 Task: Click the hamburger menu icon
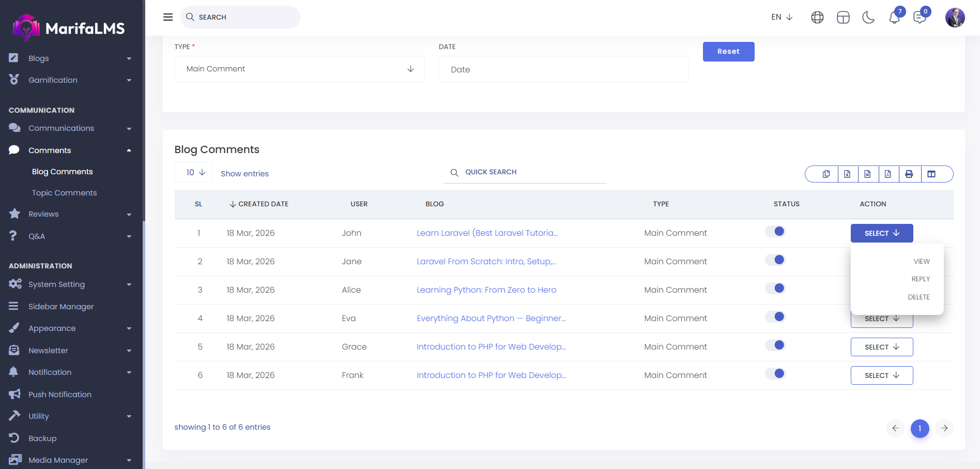168,17
